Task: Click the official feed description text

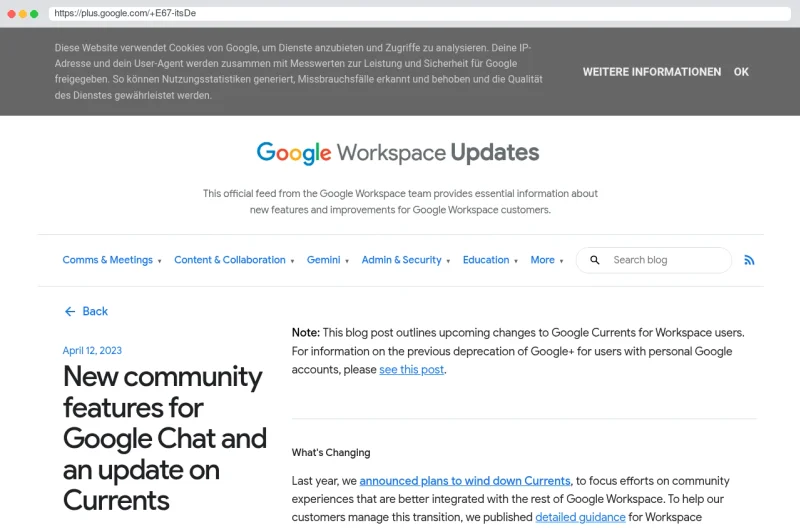Action: pyautogui.click(x=400, y=202)
